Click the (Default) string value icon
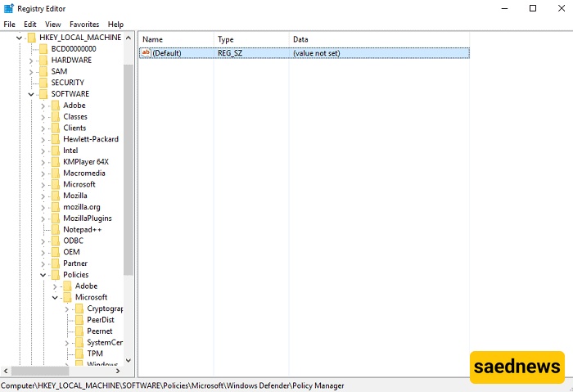 (146, 53)
